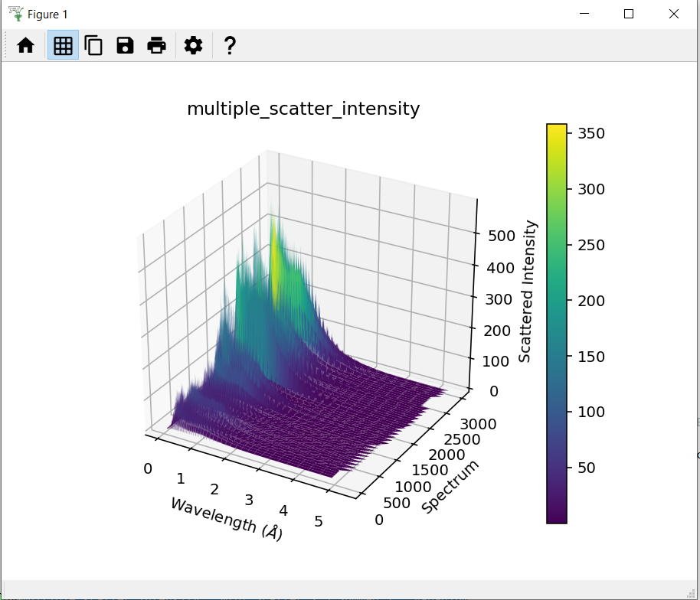700x600 pixels.
Task: Open figure options via gear icon
Action: 193,46
